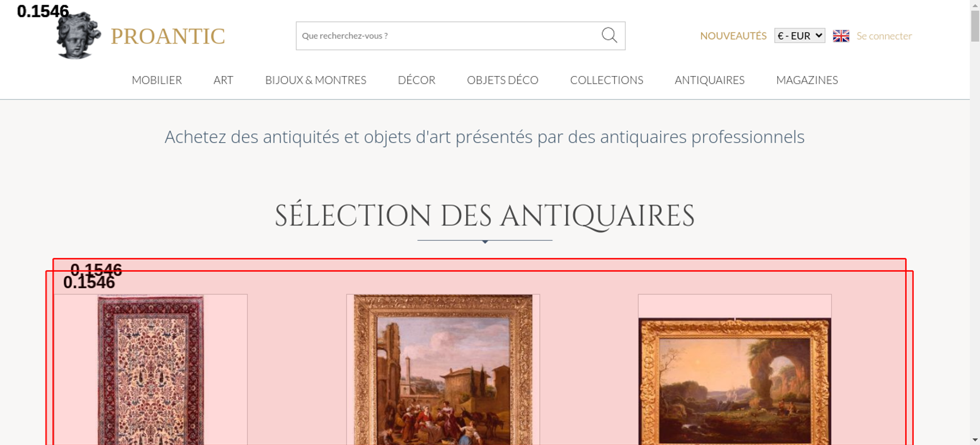Open the OBJETS DÉCO menu
The image size is (980, 445).
(503, 80)
